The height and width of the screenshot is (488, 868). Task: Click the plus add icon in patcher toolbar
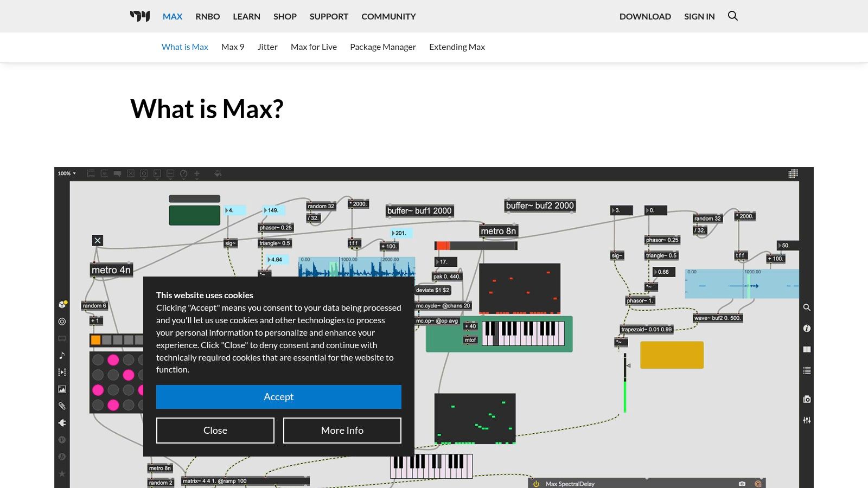tap(197, 174)
